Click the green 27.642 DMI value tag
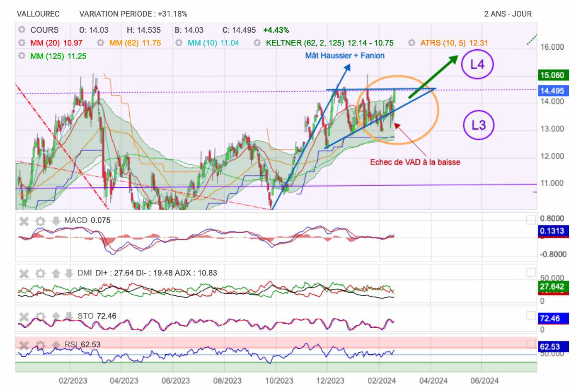 click(553, 286)
